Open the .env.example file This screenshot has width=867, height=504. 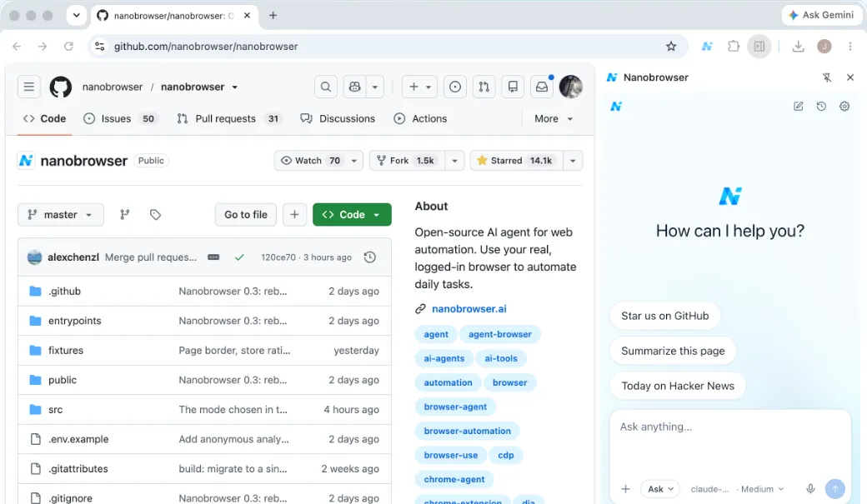[78, 439]
